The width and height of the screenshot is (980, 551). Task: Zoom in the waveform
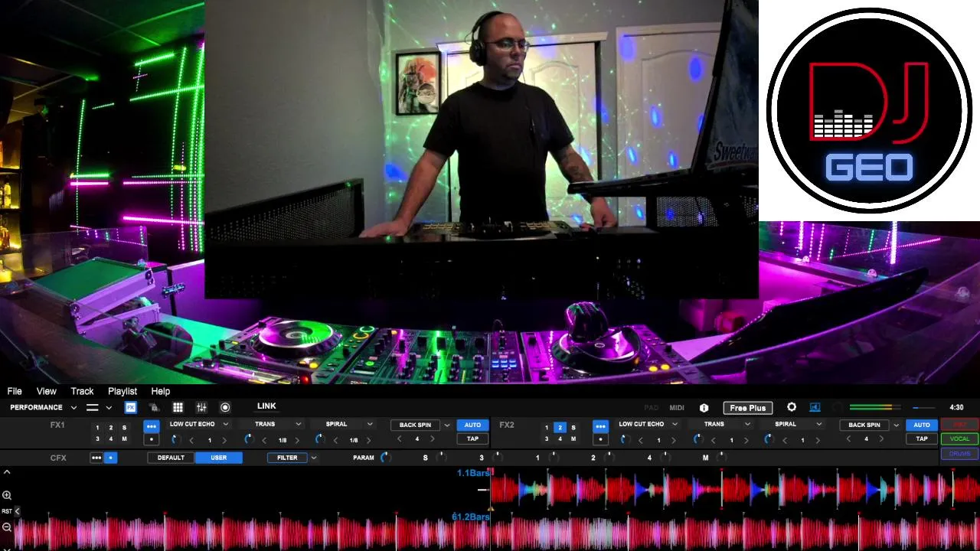(7, 495)
